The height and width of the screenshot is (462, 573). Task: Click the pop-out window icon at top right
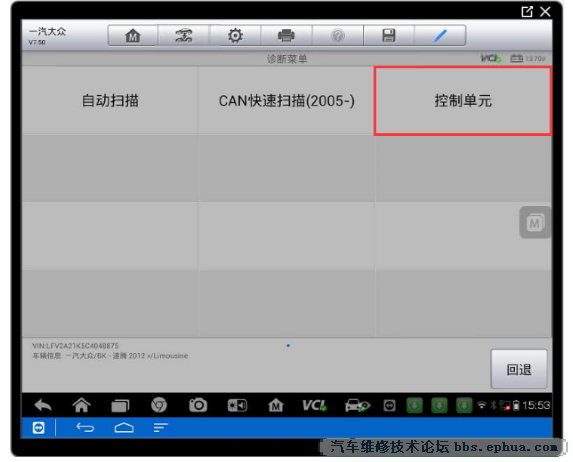527,12
